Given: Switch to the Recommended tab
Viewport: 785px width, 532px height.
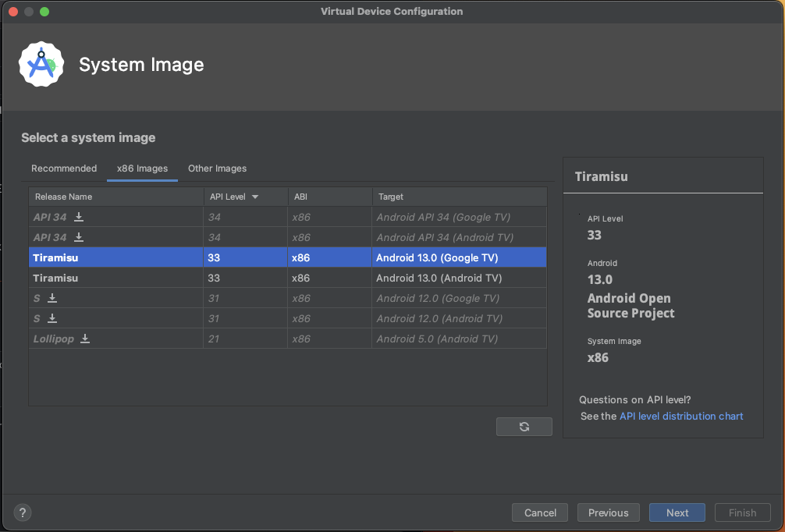Looking at the screenshot, I should [x=64, y=168].
